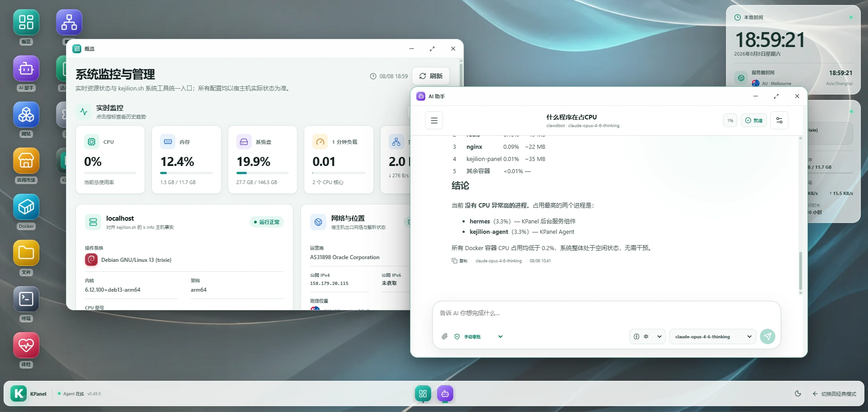Click the 158.179.20.115 IPv4 address
The width and height of the screenshot is (868, 412).
pos(329,284)
